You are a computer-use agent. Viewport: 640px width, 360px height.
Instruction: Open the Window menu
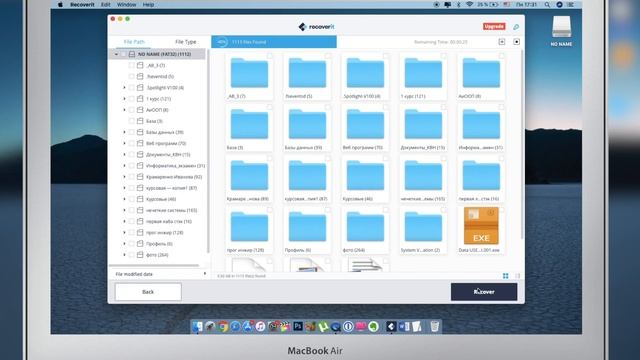coord(127,4)
